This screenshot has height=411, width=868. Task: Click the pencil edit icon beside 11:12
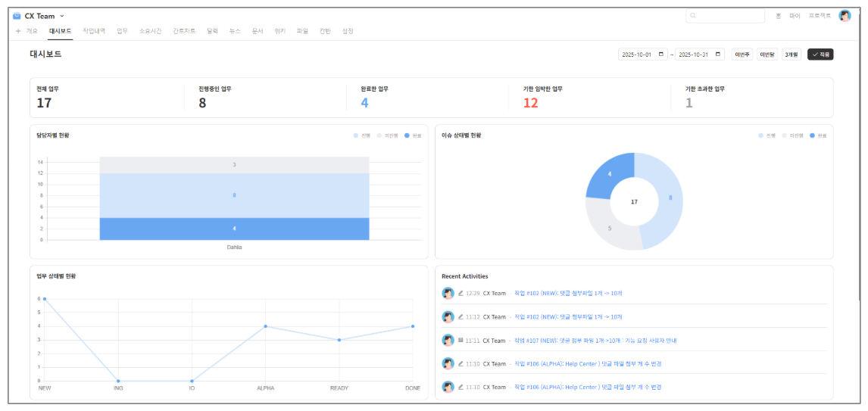tap(461, 317)
